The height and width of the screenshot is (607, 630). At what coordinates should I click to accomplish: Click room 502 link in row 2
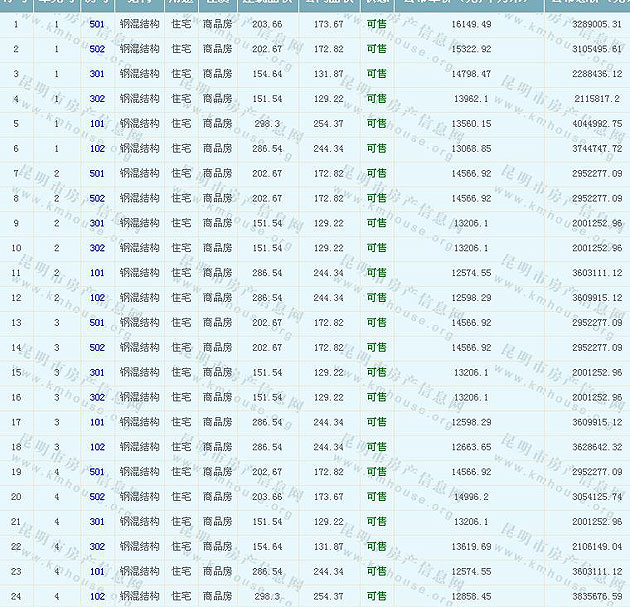(97, 48)
